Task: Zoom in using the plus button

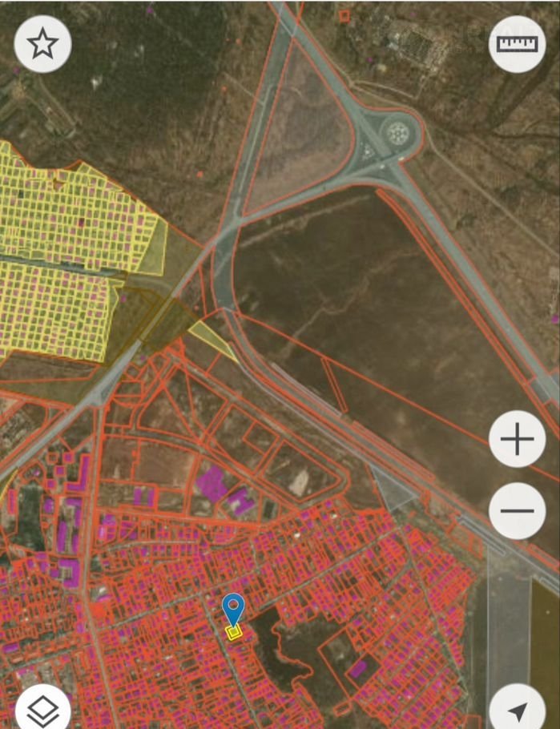Action: click(x=517, y=439)
